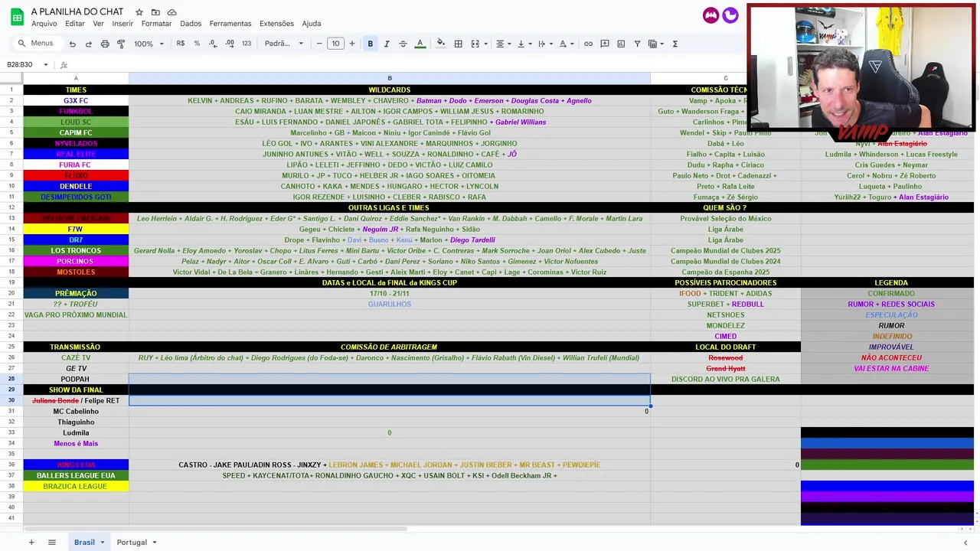The image size is (980, 551).
Task: Open the Editar menu
Action: tap(75, 24)
